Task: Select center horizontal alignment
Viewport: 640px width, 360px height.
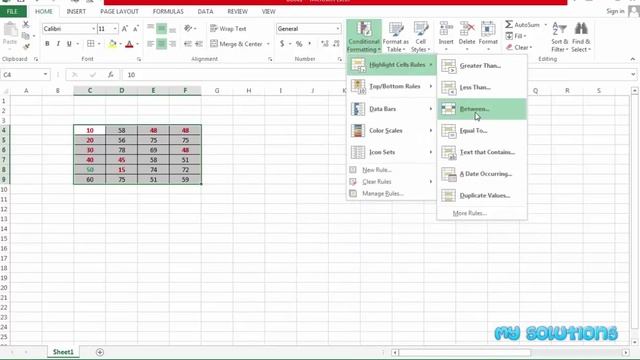Action: click(162, 44)
